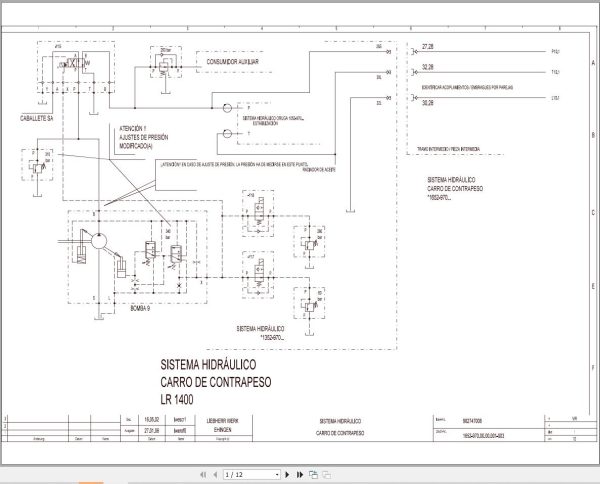Click the '30.28' connection label
The image size is (600, 484).
pos(428,103)
